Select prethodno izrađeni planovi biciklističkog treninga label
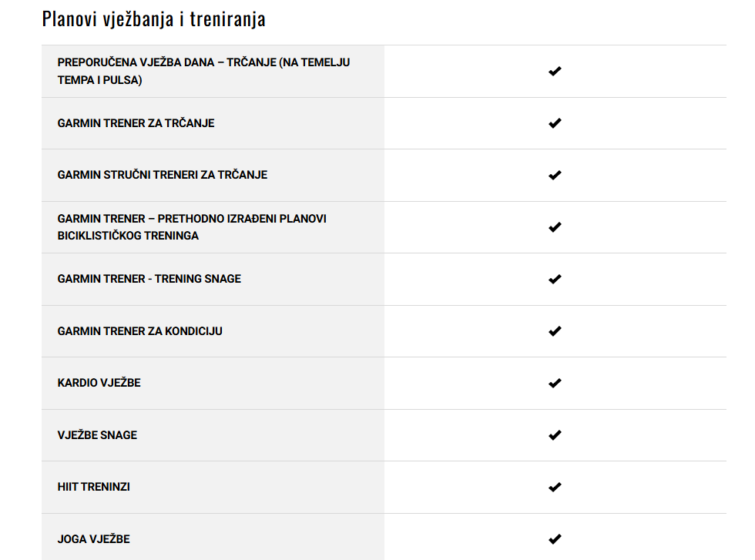 [x=192, y=226]
